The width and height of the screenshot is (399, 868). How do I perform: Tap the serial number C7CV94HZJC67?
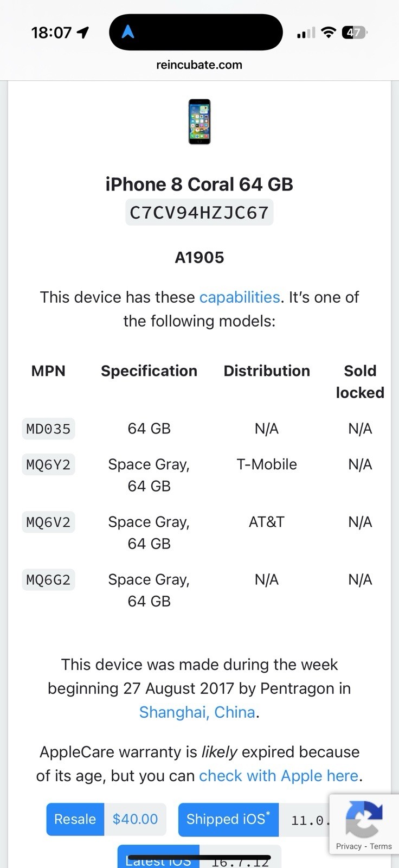point(200,212)
